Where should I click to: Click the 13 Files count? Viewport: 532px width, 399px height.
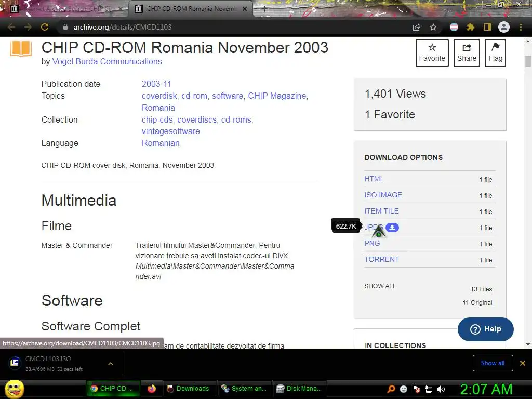pos(481,289)
